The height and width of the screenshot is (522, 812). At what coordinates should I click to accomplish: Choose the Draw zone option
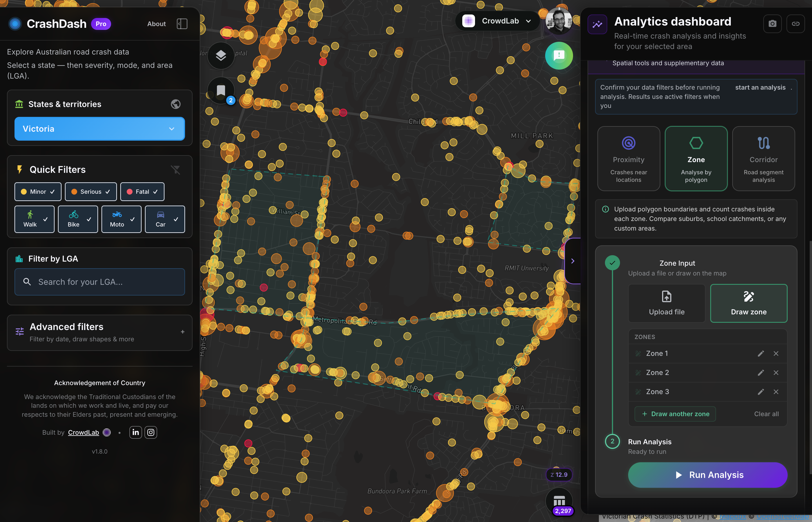pyautogui.click(x=748, y=303)
